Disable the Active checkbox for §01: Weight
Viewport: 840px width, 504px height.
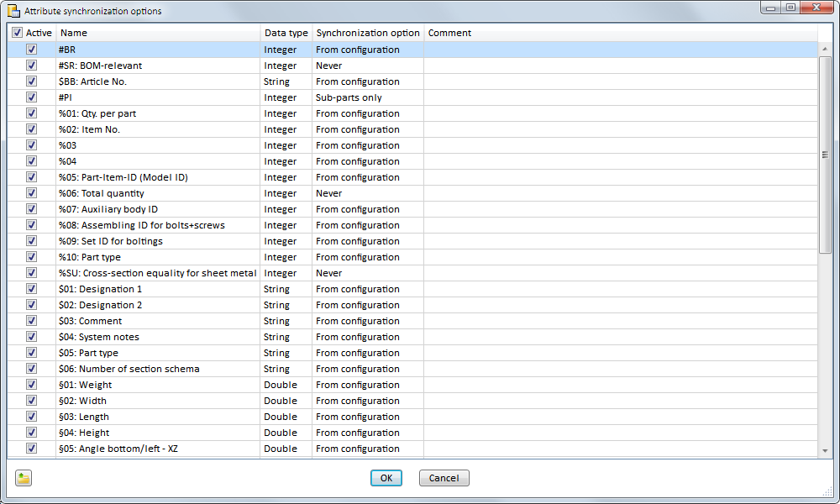(x=32, y=385)
